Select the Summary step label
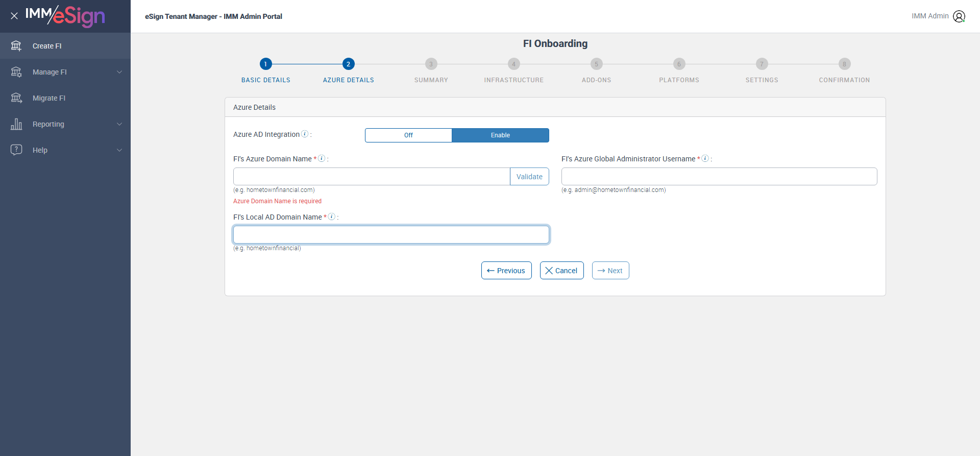 (x=431, y=80)
